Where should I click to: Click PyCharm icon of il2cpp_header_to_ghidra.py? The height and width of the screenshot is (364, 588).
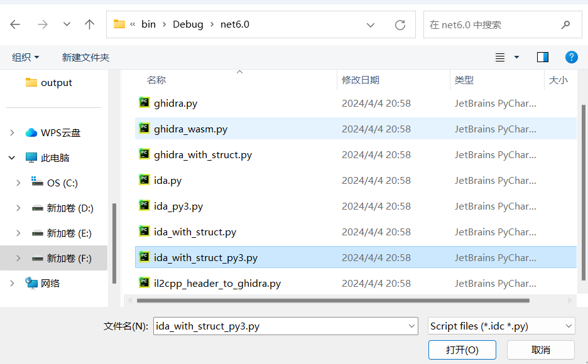(x=144, y=282)
